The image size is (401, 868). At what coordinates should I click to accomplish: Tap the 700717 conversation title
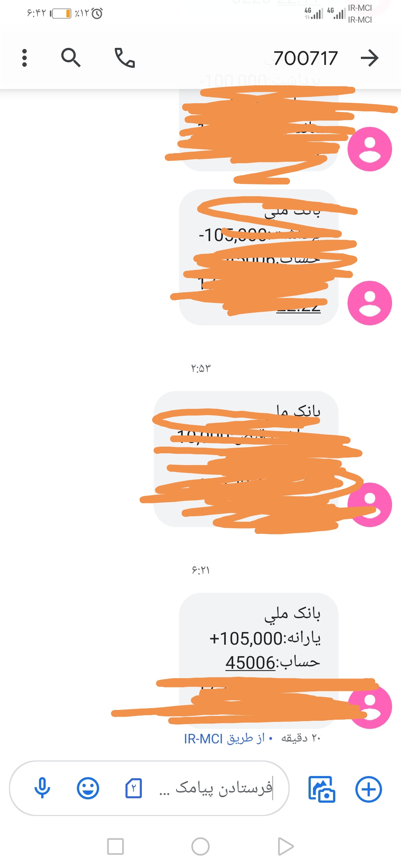coord(306,58)
